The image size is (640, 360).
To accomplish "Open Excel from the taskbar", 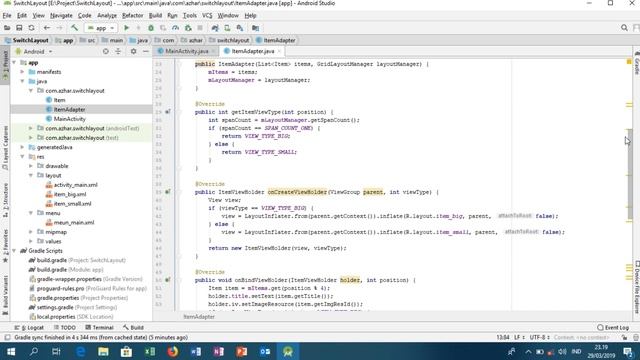I will coord(150,351).
